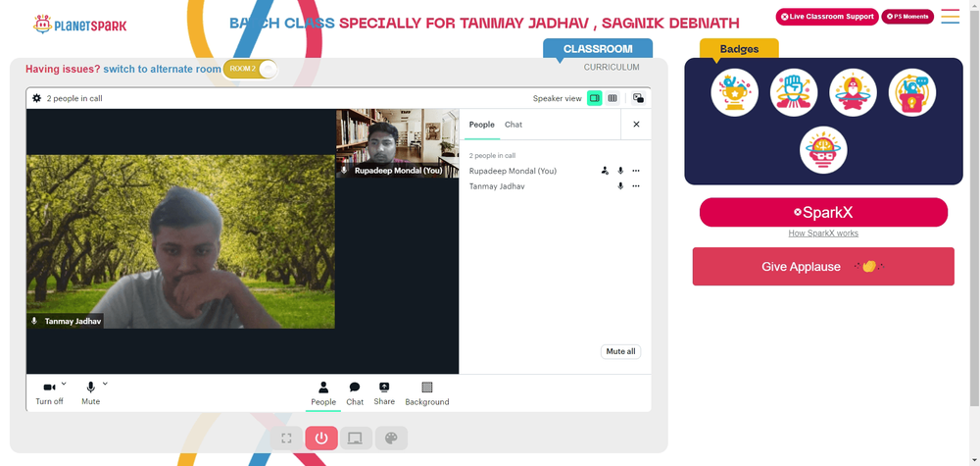Expand camera options arrow next to Turn off
This screenshot has height=466, width=980.
[x=64, y=384]
